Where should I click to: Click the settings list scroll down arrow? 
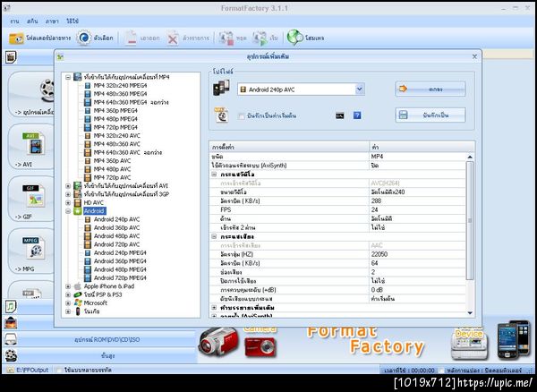tap(470, 312)
